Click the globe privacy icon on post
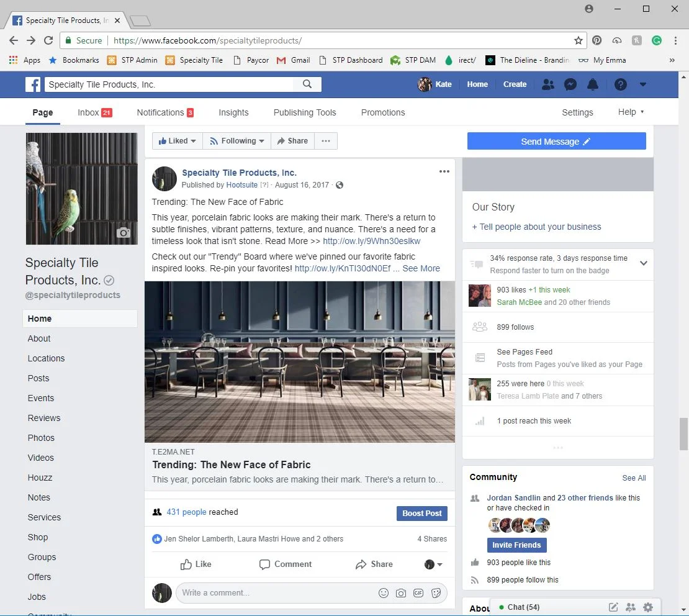Image resolution: width=689 pixels, height=616 pixels. coord(340,185)
